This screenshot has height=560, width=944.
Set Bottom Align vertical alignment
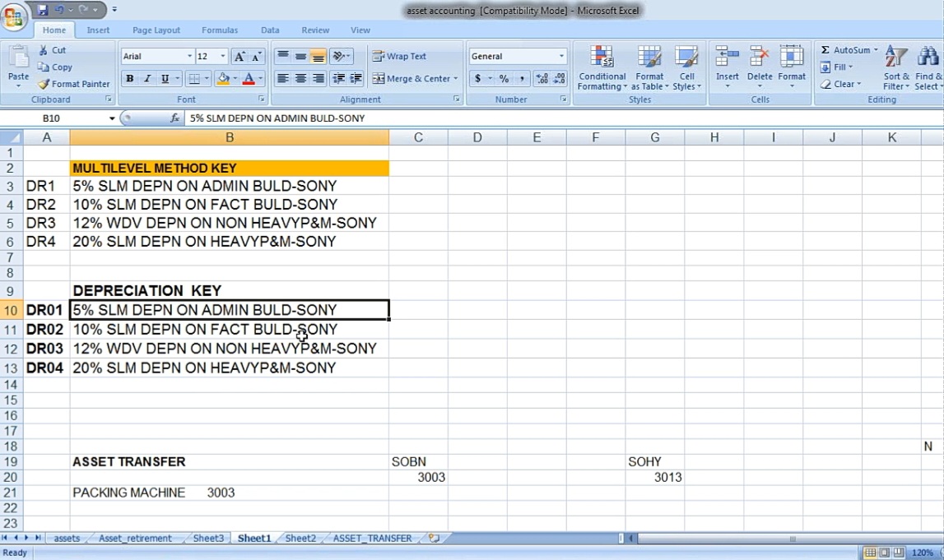click(318, 56)
